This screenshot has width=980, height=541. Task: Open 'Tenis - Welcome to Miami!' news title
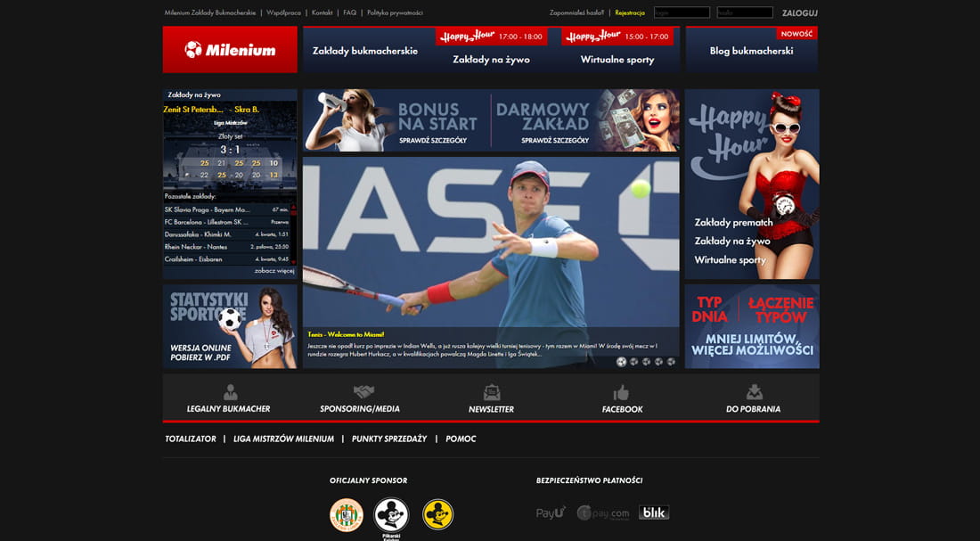pyautogui.click(x=346, y=334)
